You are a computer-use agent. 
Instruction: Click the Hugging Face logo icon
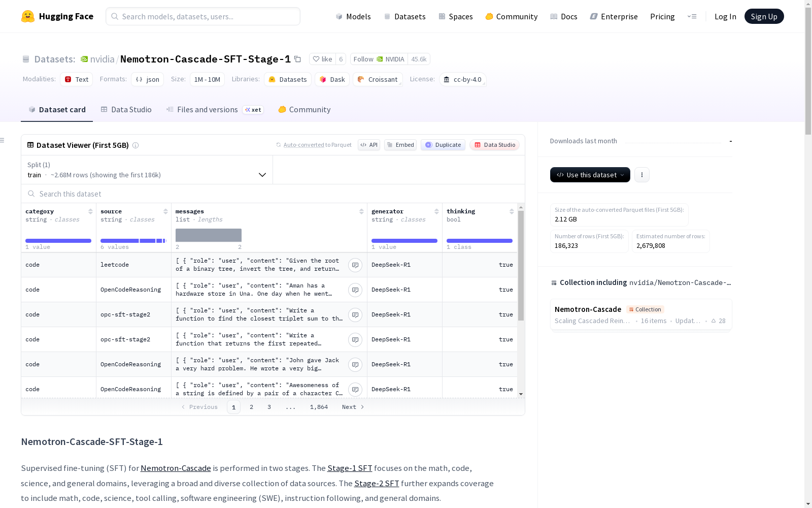[x=28, y=16]
